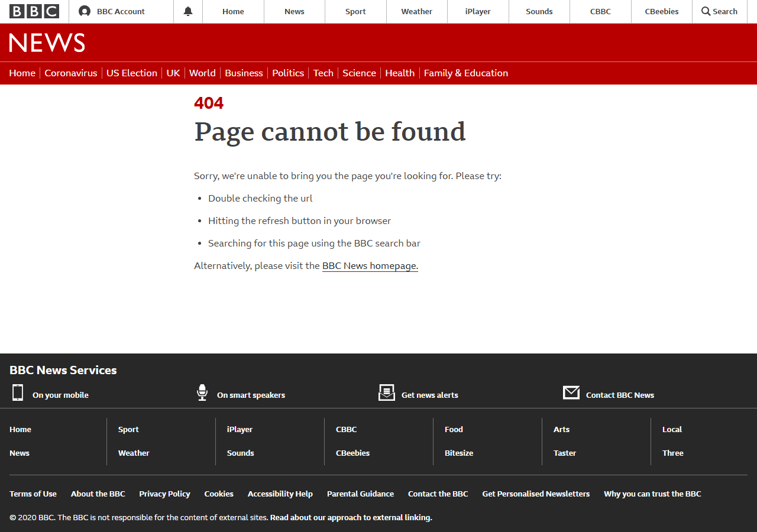
Task: Open Parental Guidance link
Action: pos(360,494)
